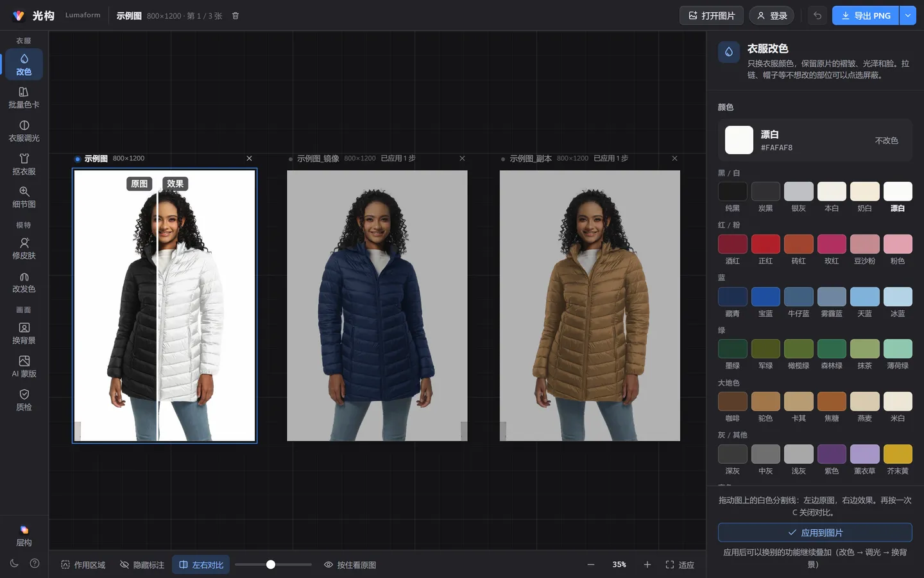
Task: Click the 层构 icon at sidebar bottom
Action: (x=24, y=536)
